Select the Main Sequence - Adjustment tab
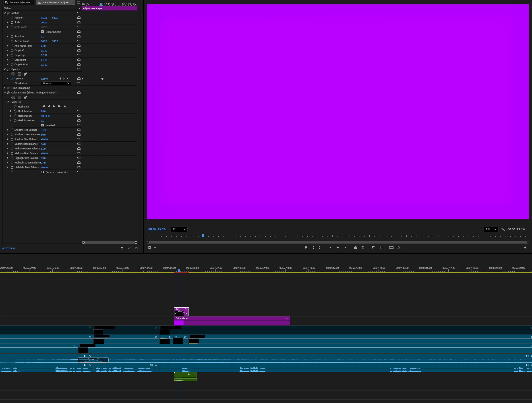532x403 pixels. (x=55, y=2)
